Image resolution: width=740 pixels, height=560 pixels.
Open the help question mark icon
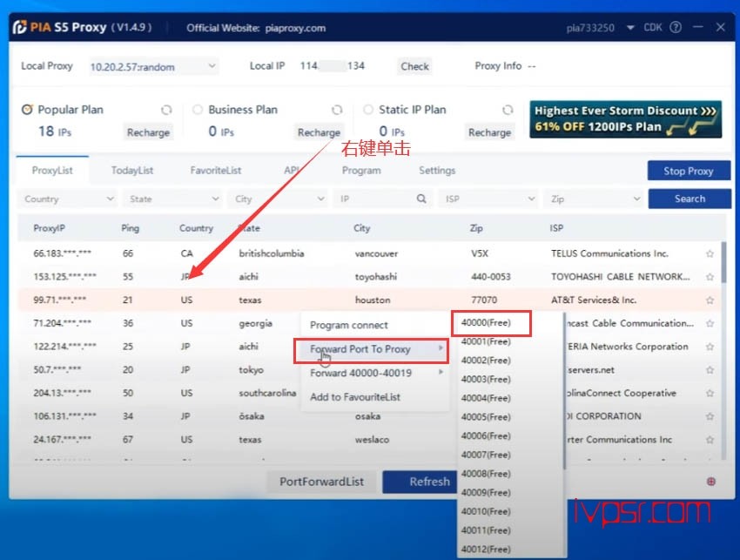(676, 27)
